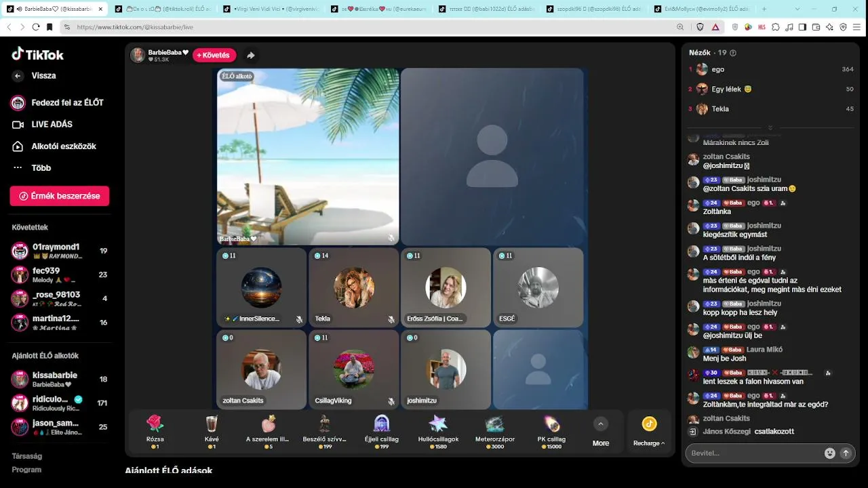The height and width of the screenshot is (488, 868).
Task: Send the Kávé gift
Action: [212, 432]
